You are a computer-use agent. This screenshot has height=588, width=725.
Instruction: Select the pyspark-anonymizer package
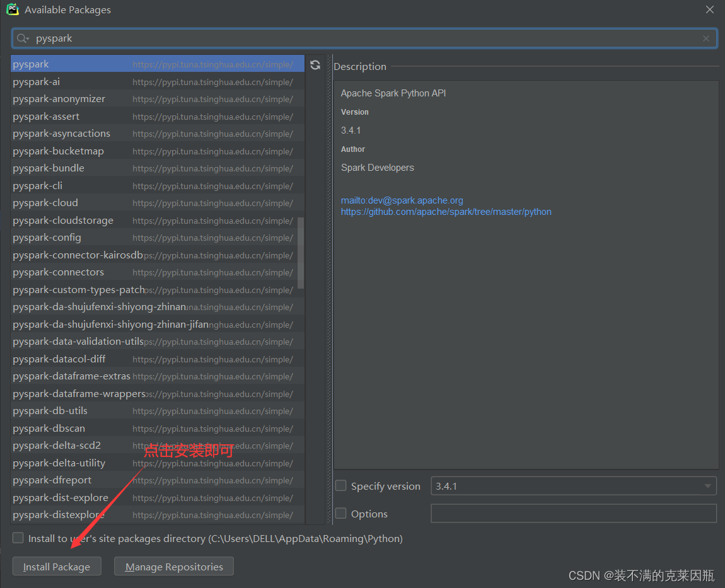pos(157,98)
